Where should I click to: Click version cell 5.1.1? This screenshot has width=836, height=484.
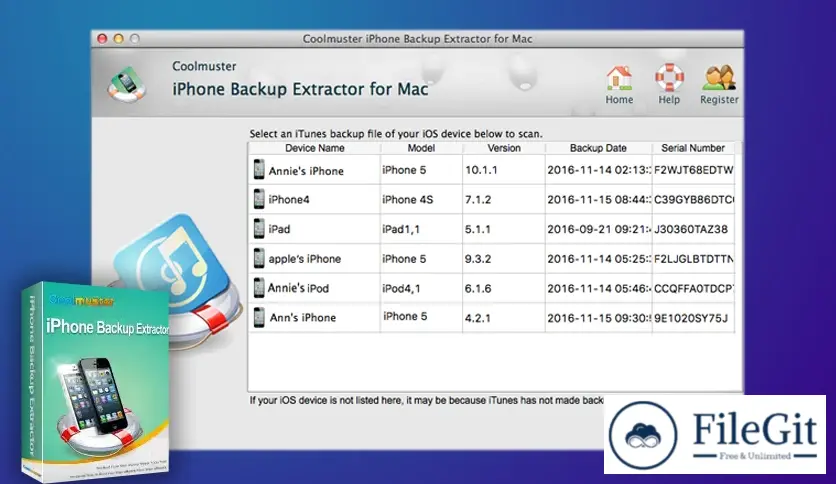[478, 229]
